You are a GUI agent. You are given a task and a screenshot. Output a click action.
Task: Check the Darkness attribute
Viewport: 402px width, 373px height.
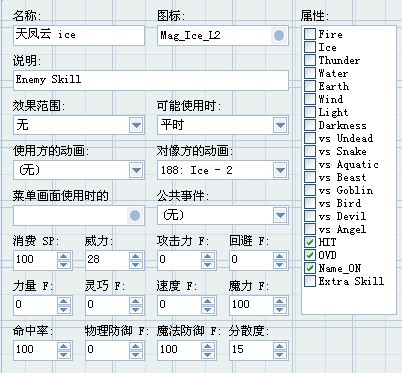tap(310, 125)
